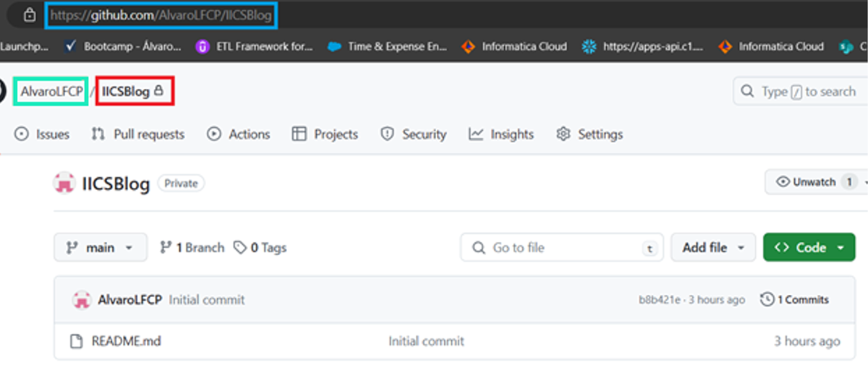Open the main branch dropdown
Screen dimensions: 868x378
(x=101, y=247)
